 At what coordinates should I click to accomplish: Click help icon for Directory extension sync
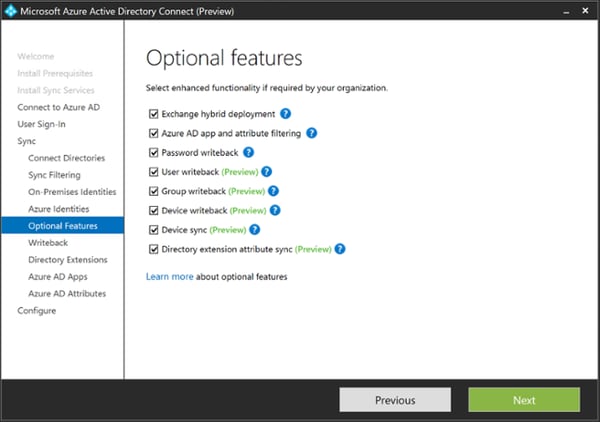click(x=340, y=249)
